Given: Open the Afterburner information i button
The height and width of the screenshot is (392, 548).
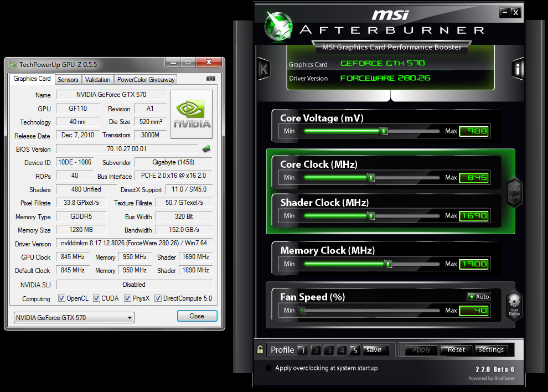Looking at the screenshot, I should (x=518, y=69).
